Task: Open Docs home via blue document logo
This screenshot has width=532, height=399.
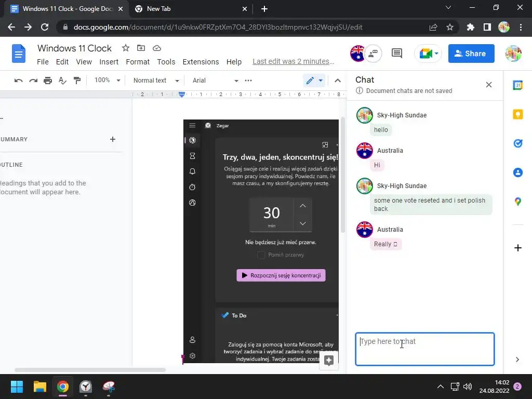Action: 19,54
